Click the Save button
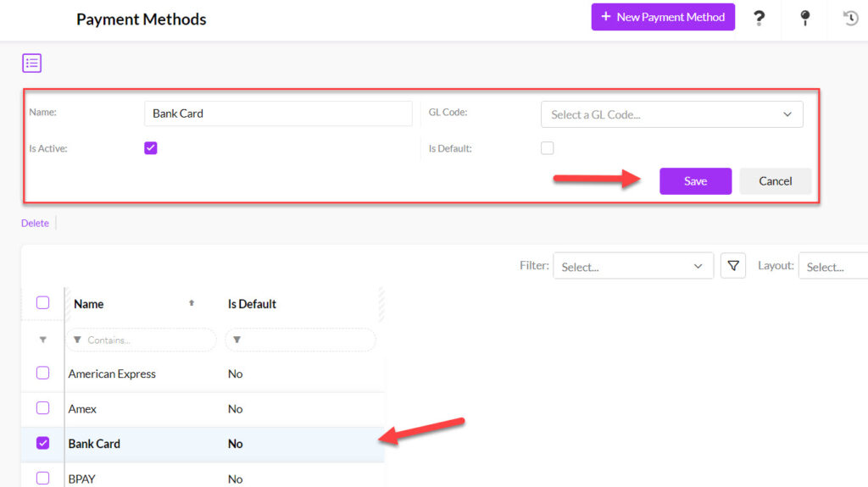The width and height of the screenshot is (868, 487). (x=695, y=181)
